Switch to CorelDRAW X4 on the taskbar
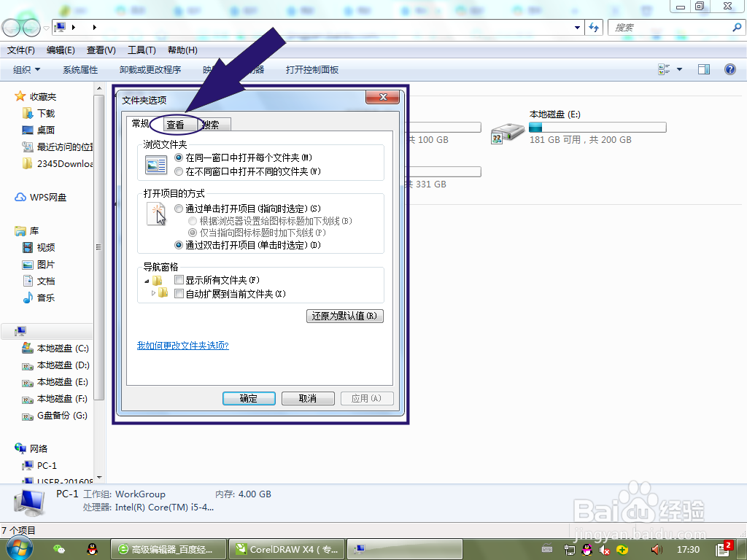The image size is (747, 560). click(x=286, y=549)
